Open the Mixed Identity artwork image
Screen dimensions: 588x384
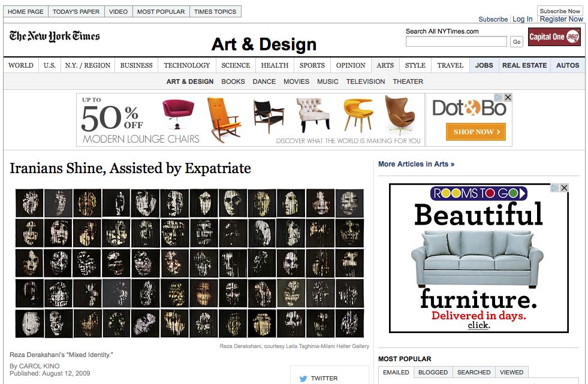point(189,264)
